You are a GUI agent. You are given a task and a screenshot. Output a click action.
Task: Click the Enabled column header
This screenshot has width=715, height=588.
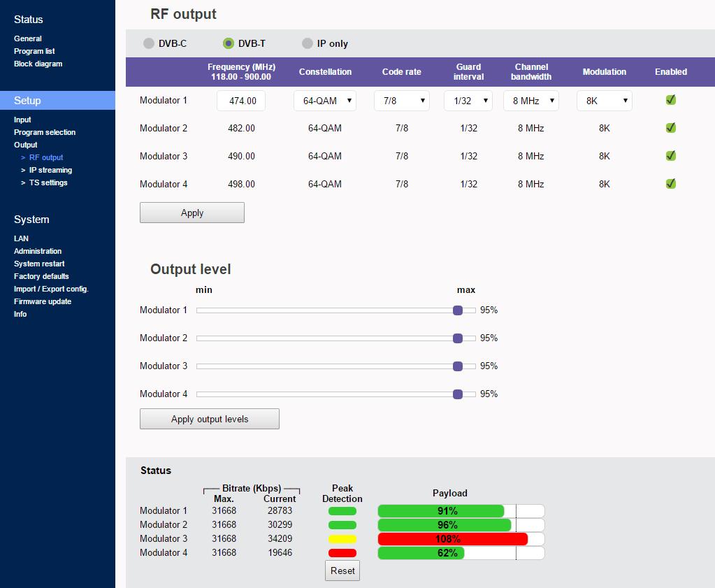(x=671, y=71)
